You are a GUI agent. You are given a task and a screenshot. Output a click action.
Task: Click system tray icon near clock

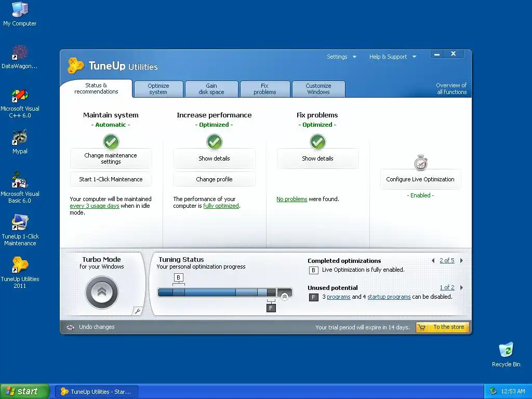pyautogui.click(x=494, y=391)
